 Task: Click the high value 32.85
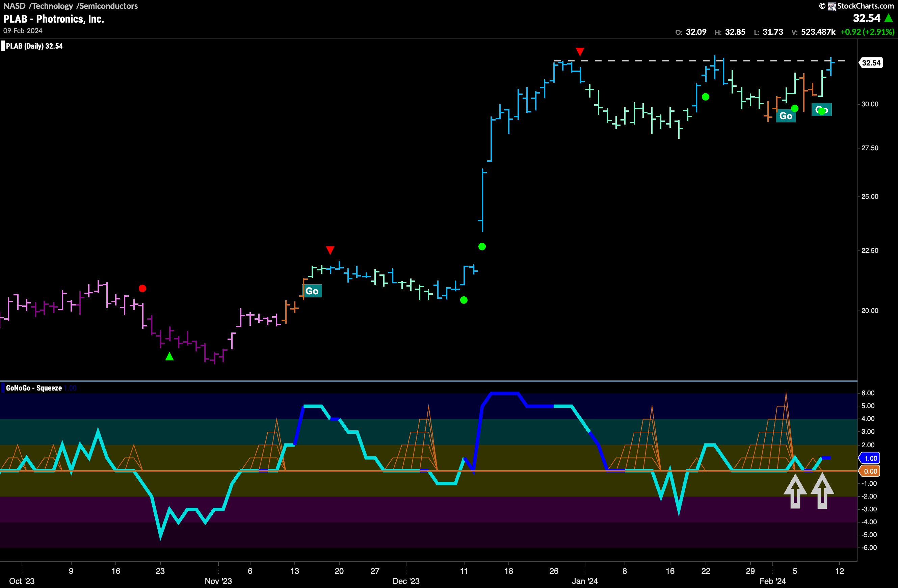(x=735, y=32)
